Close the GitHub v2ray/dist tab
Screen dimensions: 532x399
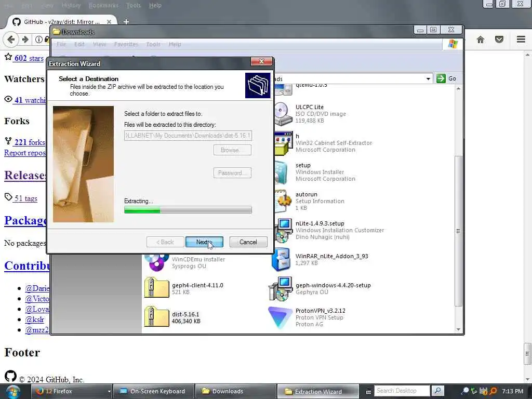[x=109, y=22]
